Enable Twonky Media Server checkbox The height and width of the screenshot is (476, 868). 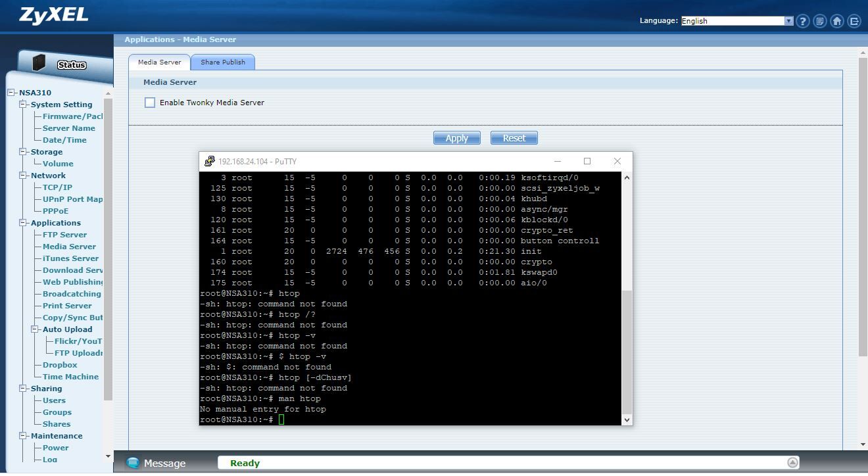150,103
